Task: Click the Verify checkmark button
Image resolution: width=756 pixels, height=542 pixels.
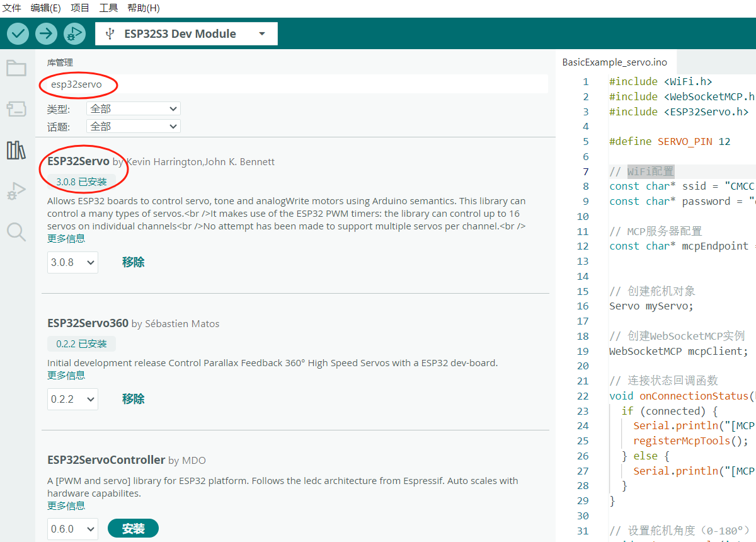Action: coord(18,33)
